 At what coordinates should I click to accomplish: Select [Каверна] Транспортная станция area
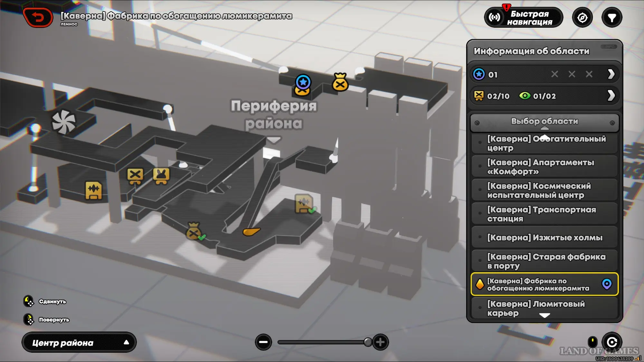(544, 214)
